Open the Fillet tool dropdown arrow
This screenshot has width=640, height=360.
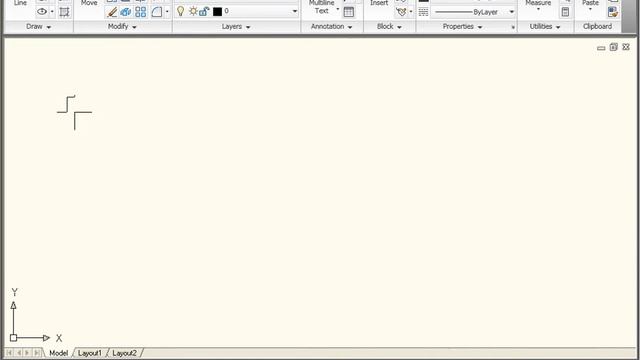[x=167, y=12]
